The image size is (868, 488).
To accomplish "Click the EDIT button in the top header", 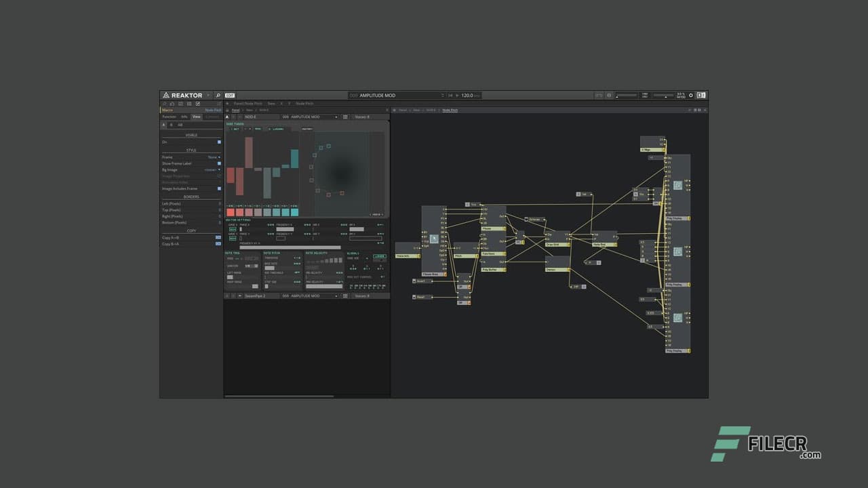I will click(231, 96).
